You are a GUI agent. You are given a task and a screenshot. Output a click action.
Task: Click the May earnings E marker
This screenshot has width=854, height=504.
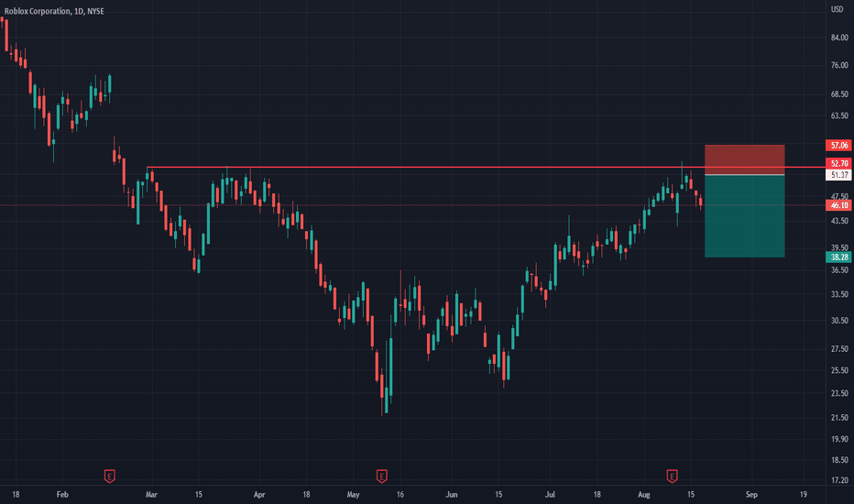(382, 477)
